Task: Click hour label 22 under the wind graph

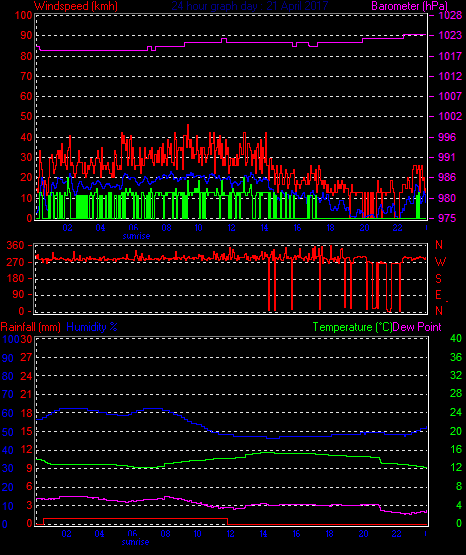Action: tap(397, 228)
